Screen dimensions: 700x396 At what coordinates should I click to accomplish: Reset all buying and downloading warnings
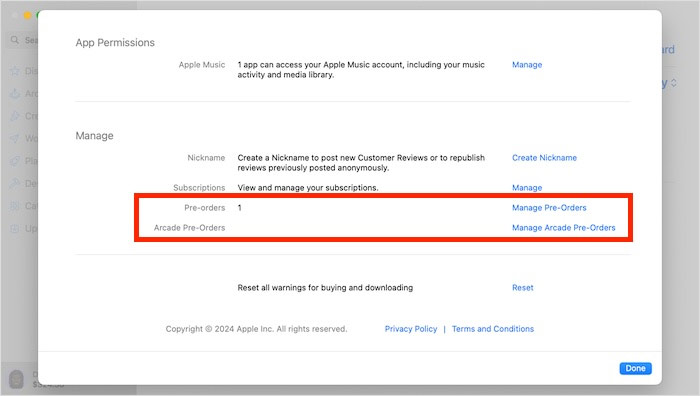522,288
